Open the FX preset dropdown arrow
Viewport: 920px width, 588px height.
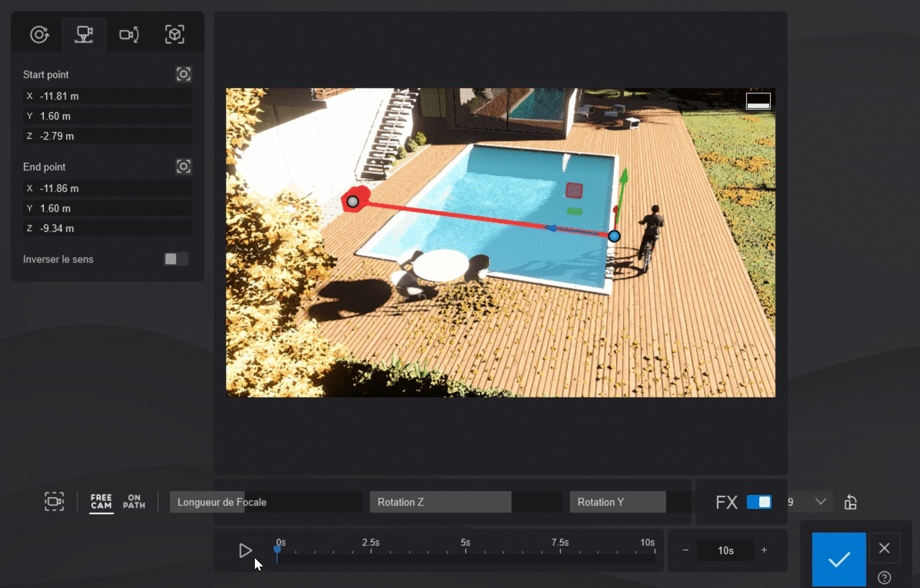[x=821, y=501]
